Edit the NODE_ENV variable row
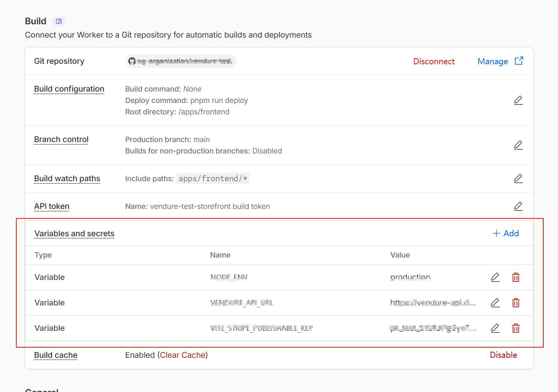The height and width of the screenshot is (392, 558). coord(495,277)
